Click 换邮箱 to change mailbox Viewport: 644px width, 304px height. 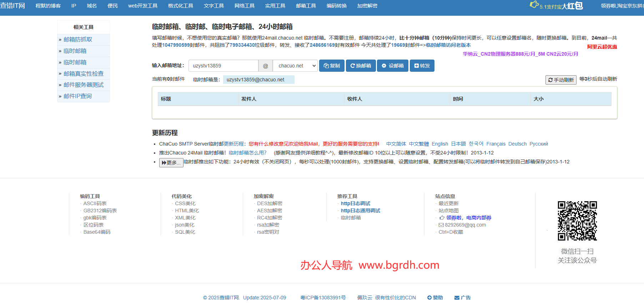(361, 66)
